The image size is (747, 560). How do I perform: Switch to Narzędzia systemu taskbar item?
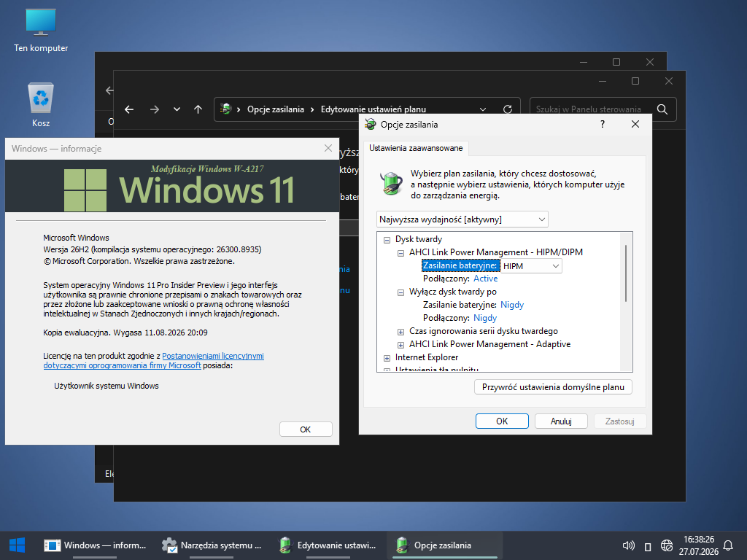tap(212, 545)
